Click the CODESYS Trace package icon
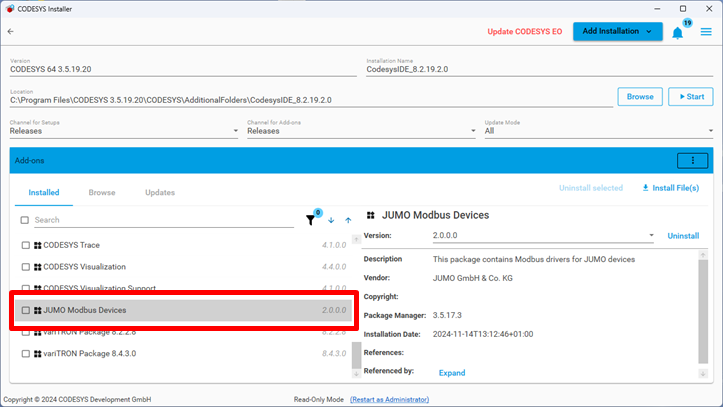Screen dimensions: 723x407 38,245
